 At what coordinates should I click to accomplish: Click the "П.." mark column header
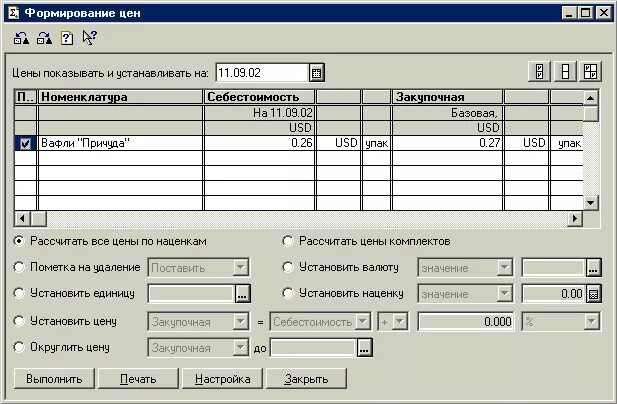tap(26, 97)
